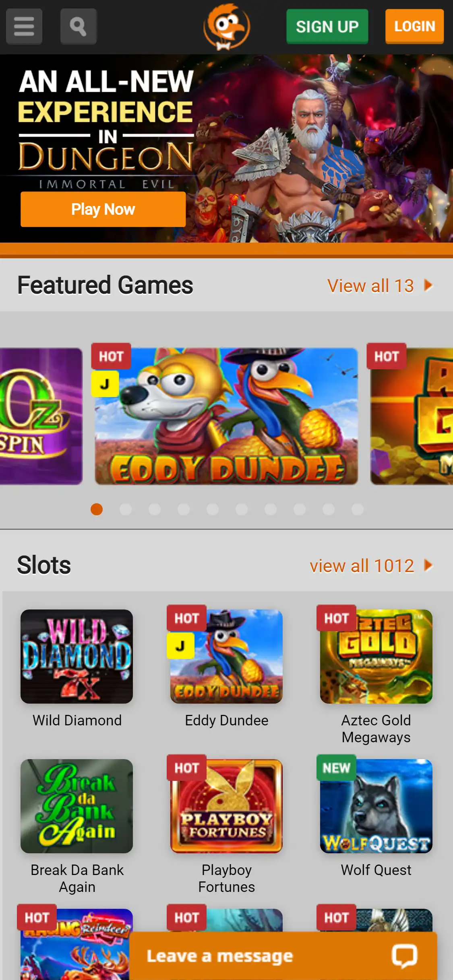Open the chat bubble icon
This screenshot has width=453, height=980.
pos(404,956)
